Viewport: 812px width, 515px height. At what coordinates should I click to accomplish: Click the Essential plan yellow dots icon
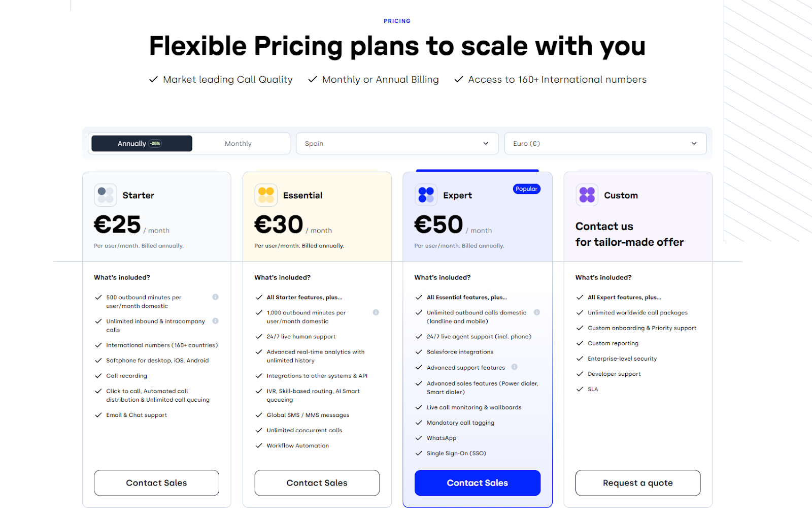266,195
